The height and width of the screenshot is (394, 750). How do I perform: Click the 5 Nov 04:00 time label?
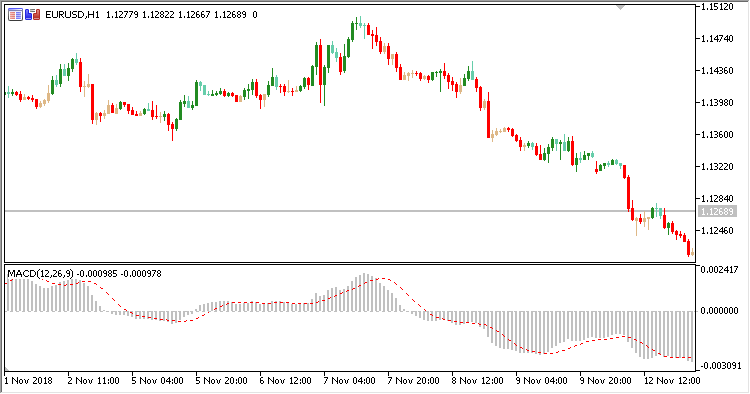pos(157,381)
